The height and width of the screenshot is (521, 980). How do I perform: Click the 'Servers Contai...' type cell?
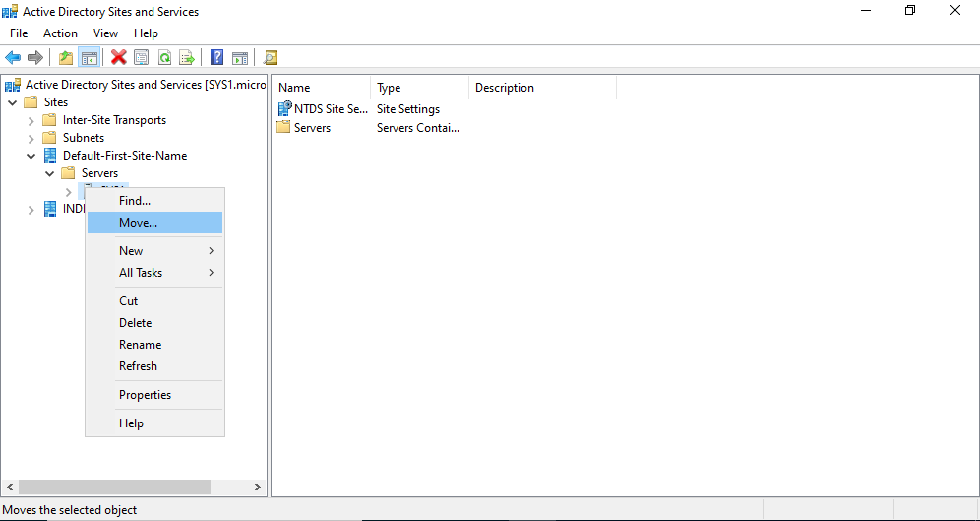click(x=418, y=128)
